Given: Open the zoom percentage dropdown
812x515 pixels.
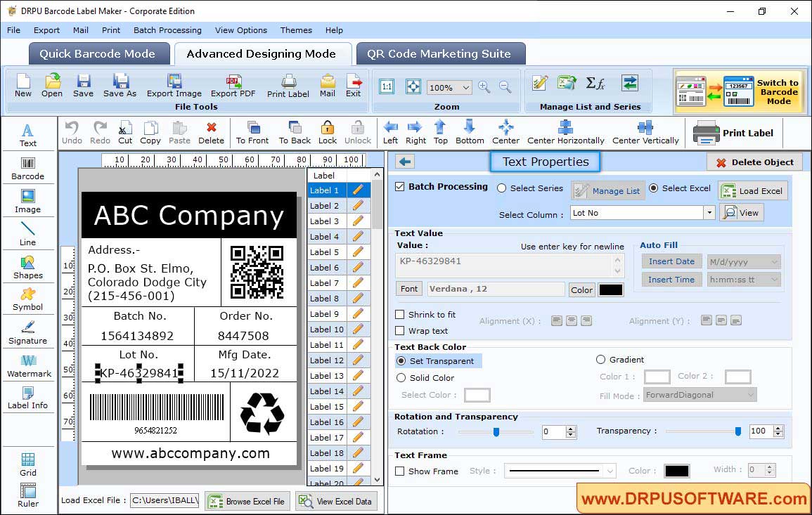Looking at the screenshot, I should [465, 88].
